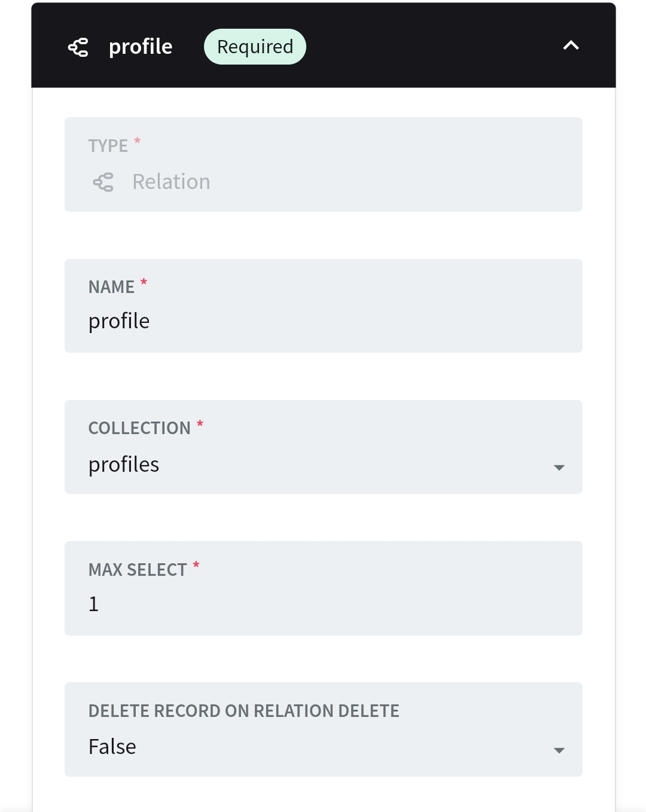646x812 pixels.
Task: Click the value 1 in MAX SELECT
Action: (93, 603)
